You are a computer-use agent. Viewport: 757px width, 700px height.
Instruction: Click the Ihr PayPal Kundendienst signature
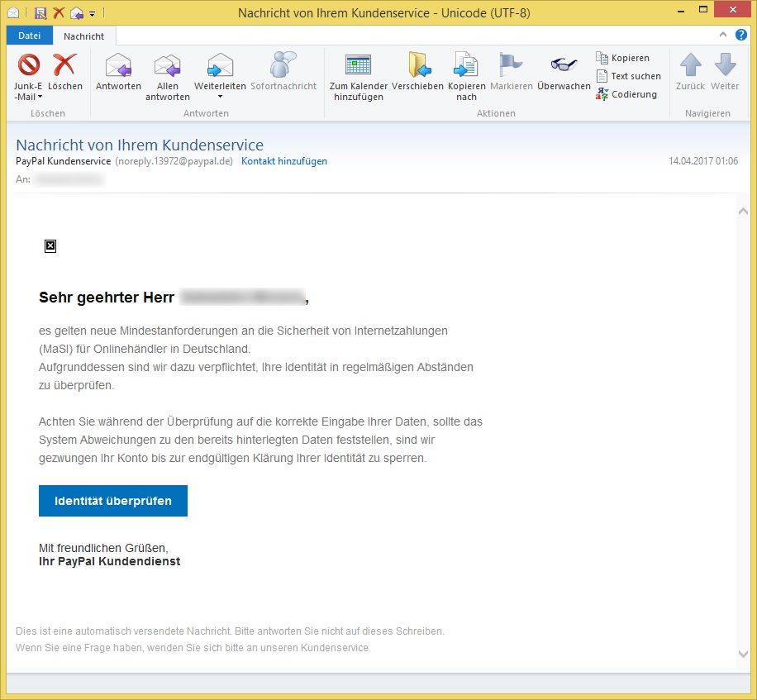(110, 561)
